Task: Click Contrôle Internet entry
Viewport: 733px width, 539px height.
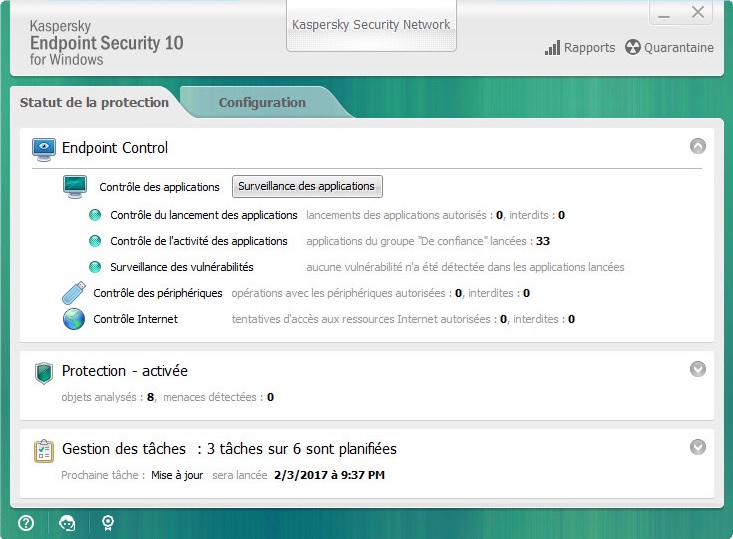Action: tap(136, 319)
